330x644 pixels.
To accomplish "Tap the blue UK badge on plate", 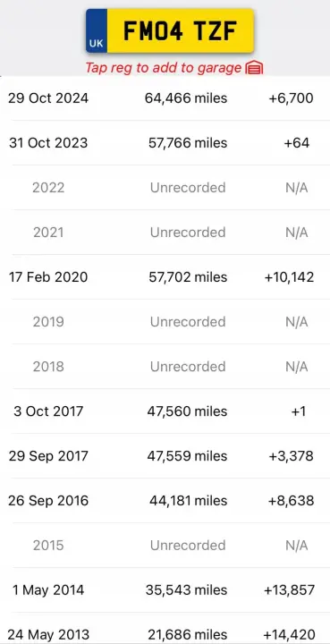I will pyautogui.click(x=97, y=30).
